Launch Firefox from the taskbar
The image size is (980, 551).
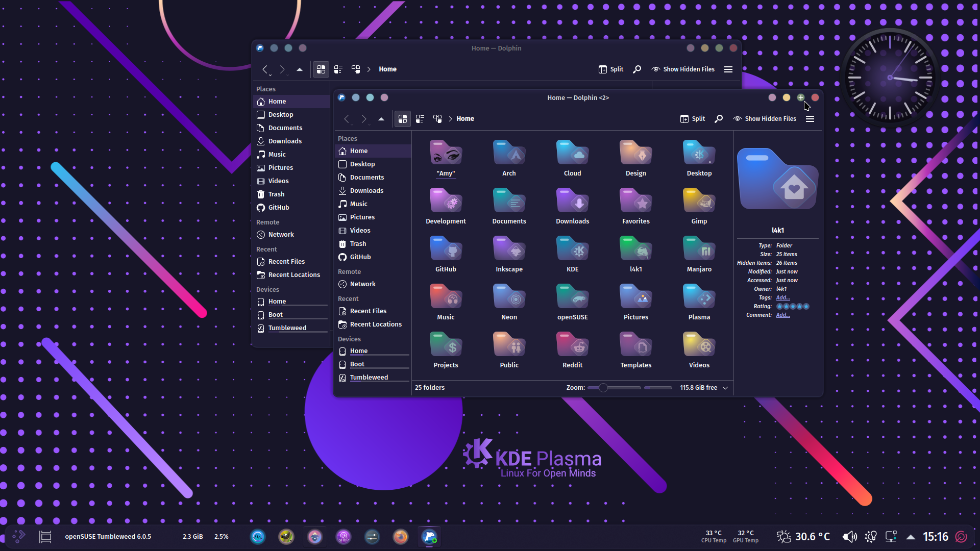coord(401,537)
